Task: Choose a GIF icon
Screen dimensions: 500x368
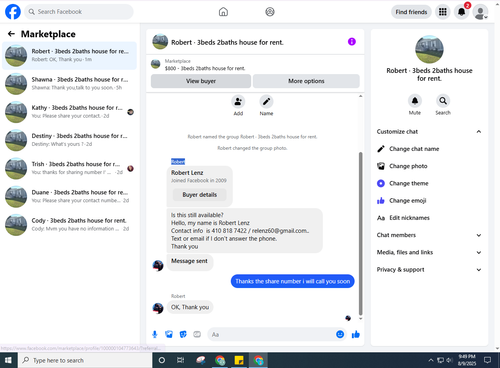Action: (197, 334)
